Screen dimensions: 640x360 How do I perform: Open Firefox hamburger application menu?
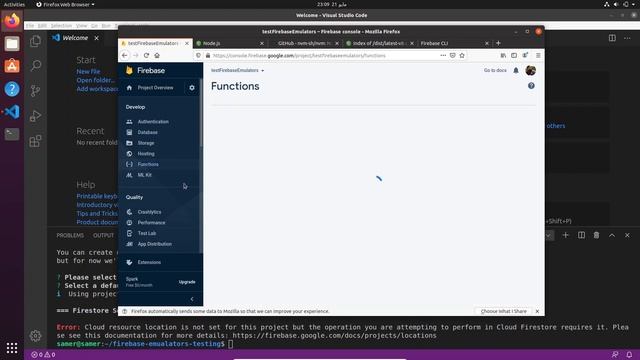coord(538,56)
